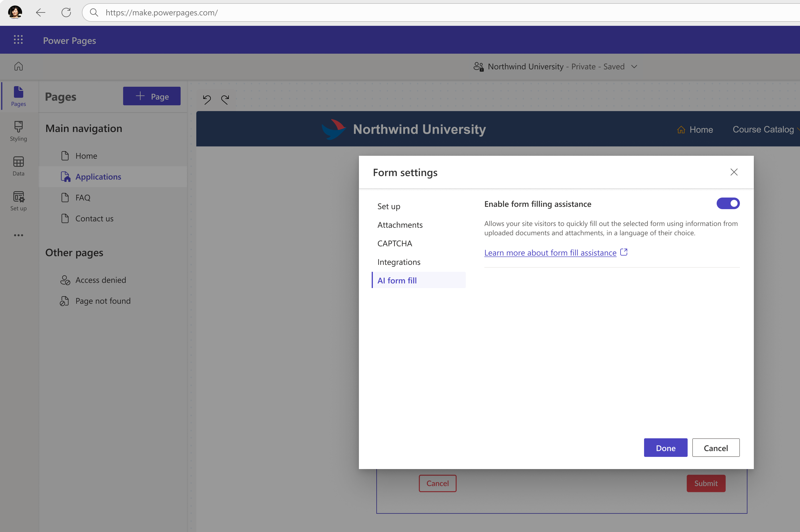Select the Attachments tab in Form settings

(x=400, y=225)
